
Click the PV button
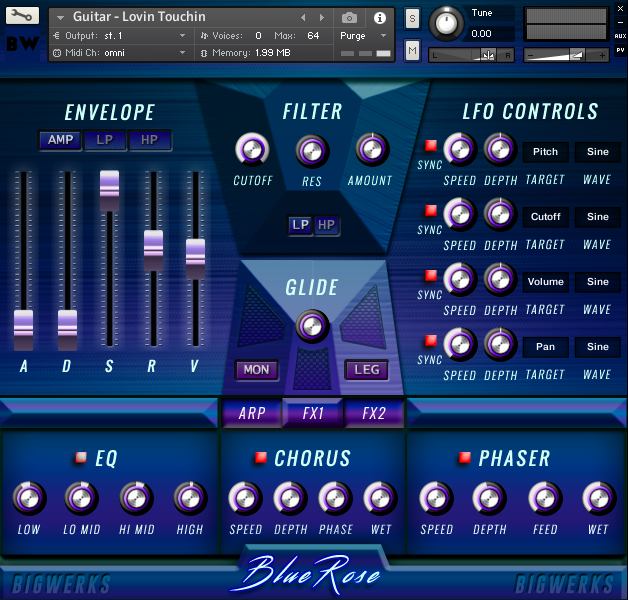coord(620,50)
